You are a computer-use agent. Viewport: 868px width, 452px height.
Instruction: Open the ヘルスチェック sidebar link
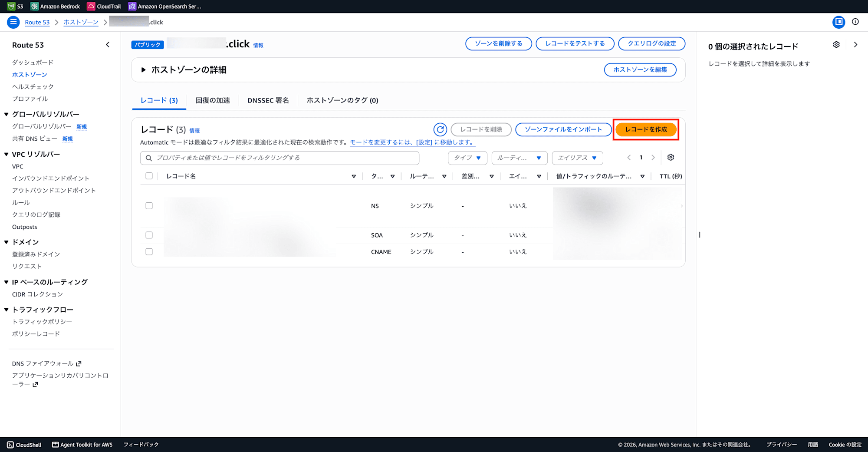(33, 86)
